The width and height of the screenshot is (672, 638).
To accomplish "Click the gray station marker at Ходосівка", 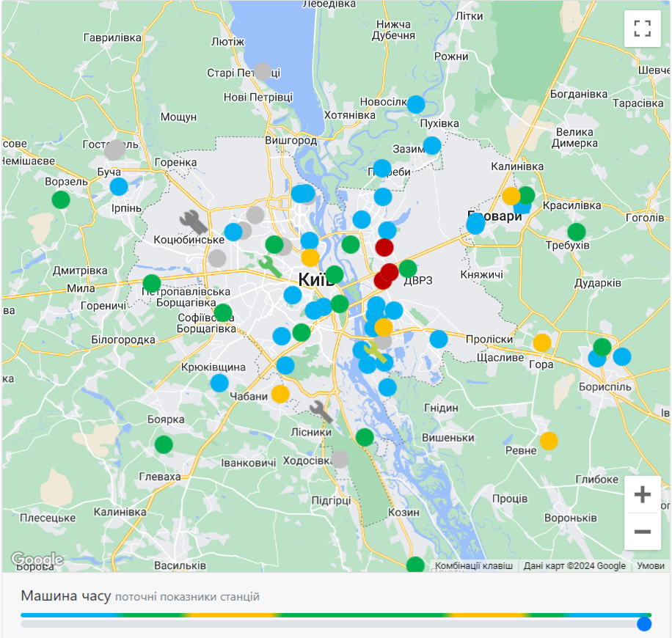I will point(340,459).
